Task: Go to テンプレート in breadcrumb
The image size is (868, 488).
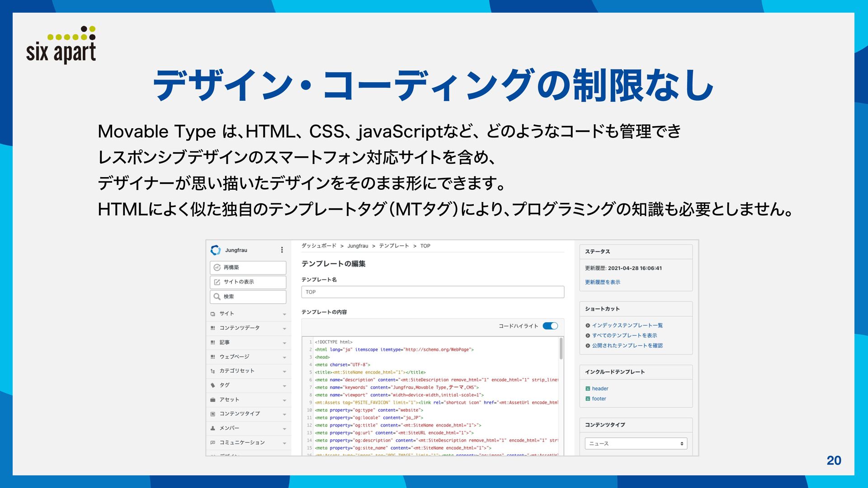Action: coord(394,246)
